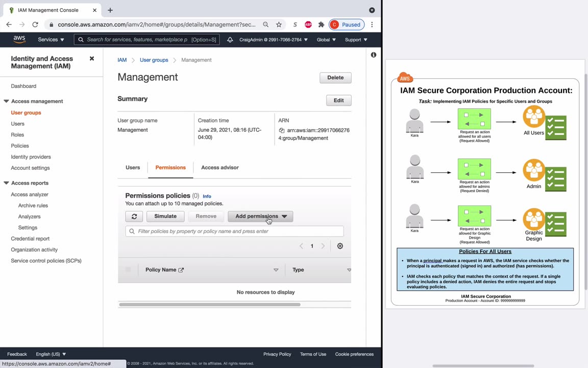The height and width of the screenshot is (368, 588).
Task: Collapse the Access management section
Action: (x=6, y=101)
